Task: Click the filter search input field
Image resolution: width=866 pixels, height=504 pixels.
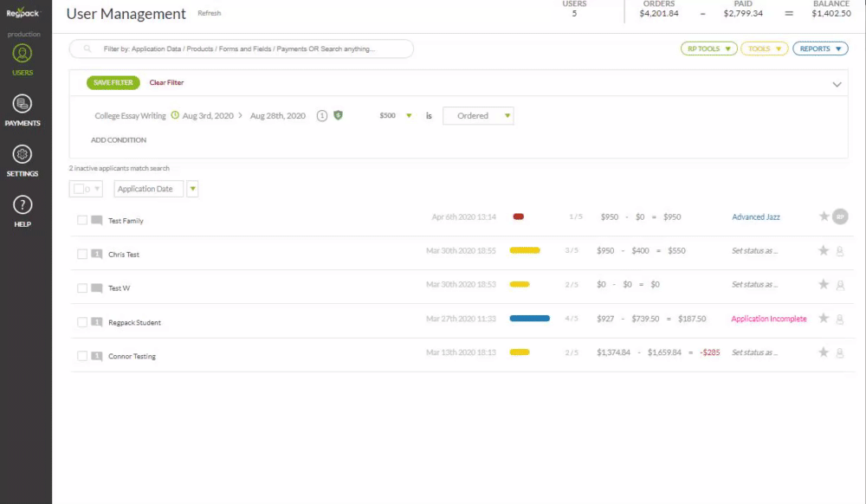Action: click(x=242, y=48)
